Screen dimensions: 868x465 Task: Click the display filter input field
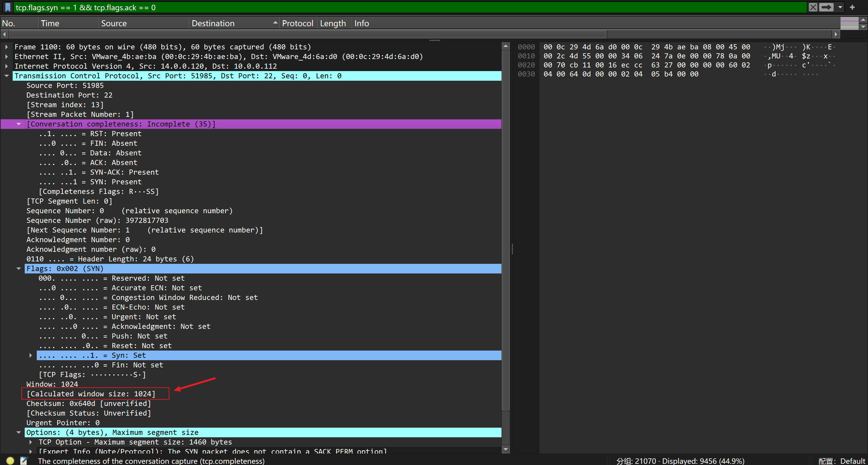pos(404,8)
